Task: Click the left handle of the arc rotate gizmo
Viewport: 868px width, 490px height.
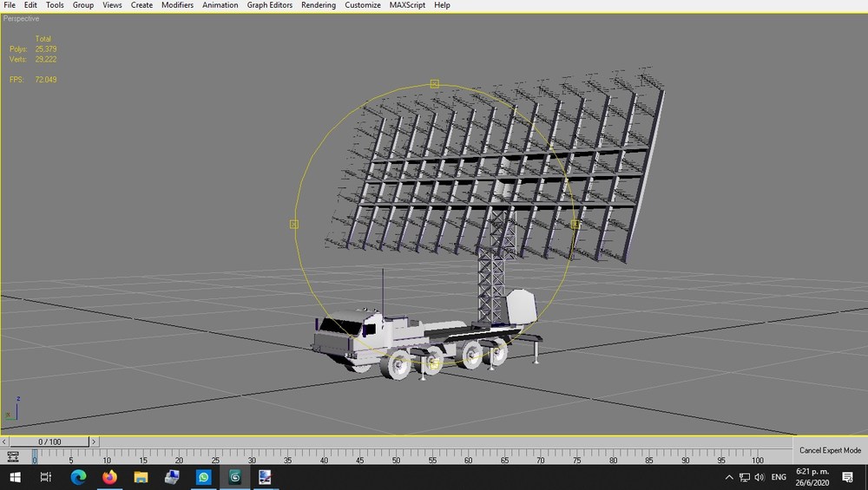Action: (294, 224)
